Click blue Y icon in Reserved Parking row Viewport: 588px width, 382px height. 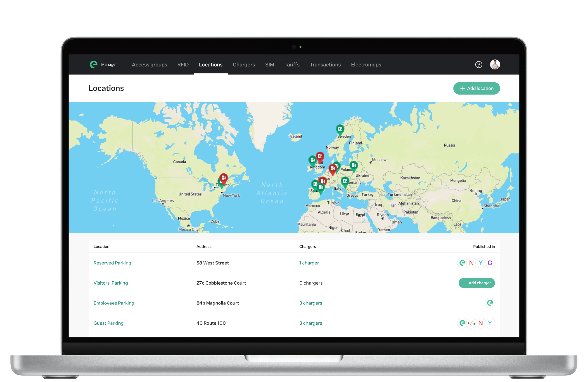(481, 263)
